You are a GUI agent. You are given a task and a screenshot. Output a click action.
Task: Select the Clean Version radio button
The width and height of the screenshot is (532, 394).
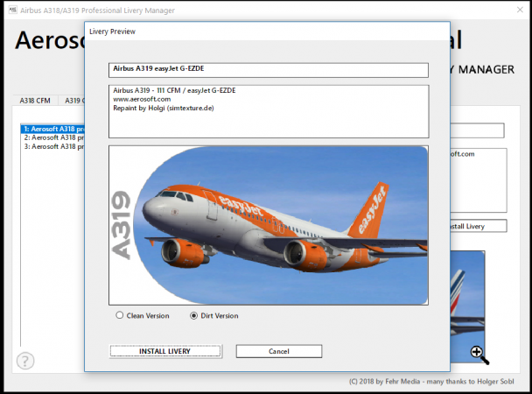(x=119, y=315)
